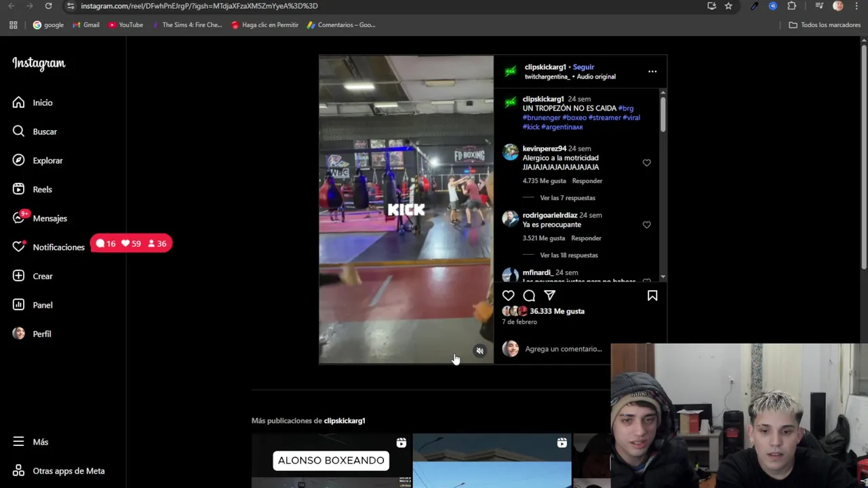This screenshot has height=488, width=868.
Task: Open ALONSO BOXEANDO reel thumbnail
Action: click(331, 461)
